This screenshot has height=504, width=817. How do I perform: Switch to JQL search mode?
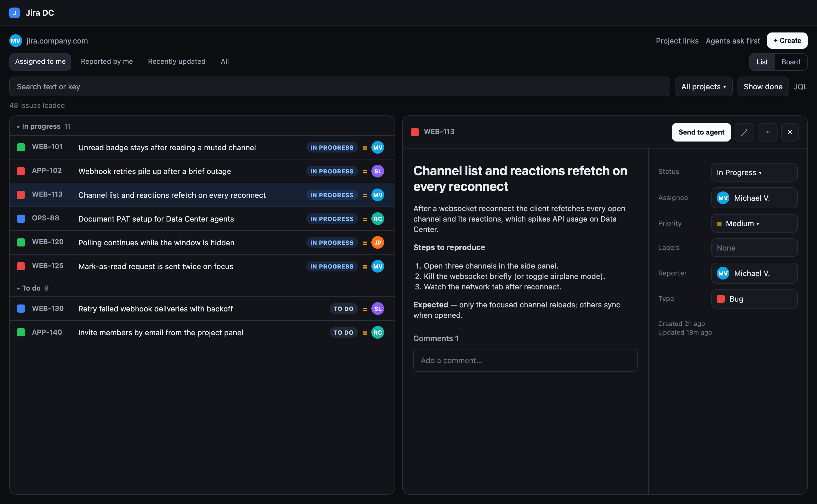point(800,87)
